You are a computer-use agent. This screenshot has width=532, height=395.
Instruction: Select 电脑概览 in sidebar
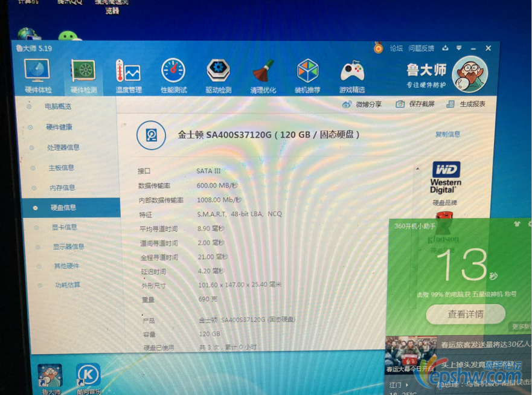tap(58, 106)
